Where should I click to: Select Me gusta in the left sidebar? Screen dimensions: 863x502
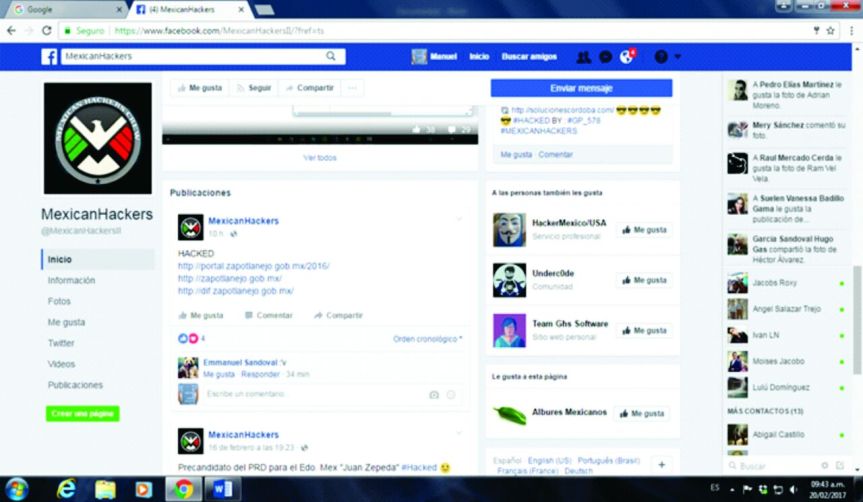pyautogui.click(x=66, y=322)
